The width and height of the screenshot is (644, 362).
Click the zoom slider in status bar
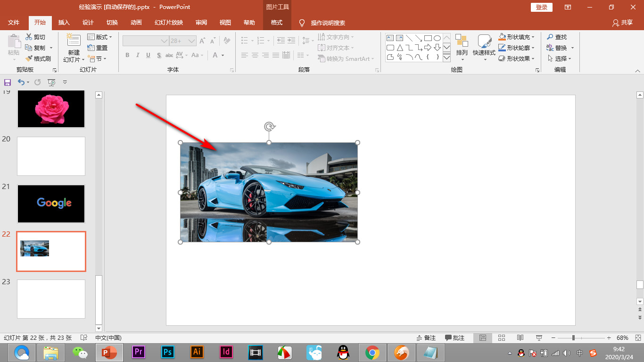click(573, 338)
